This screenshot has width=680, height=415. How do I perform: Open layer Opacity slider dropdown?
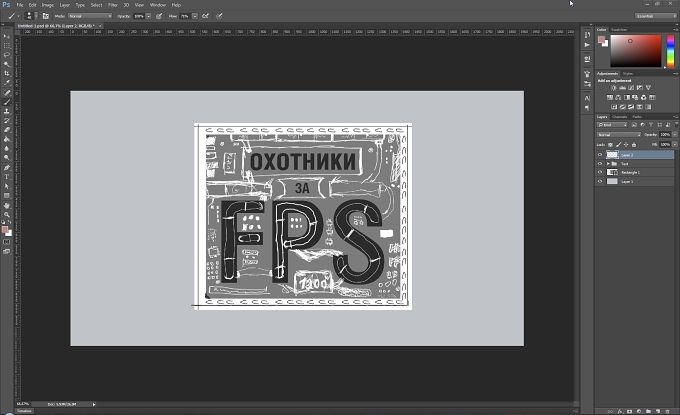[x=674, y=134]
